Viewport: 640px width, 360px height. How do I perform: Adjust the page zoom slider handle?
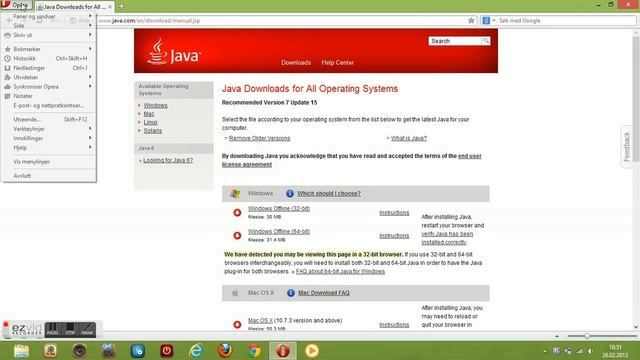click(587, 336)
